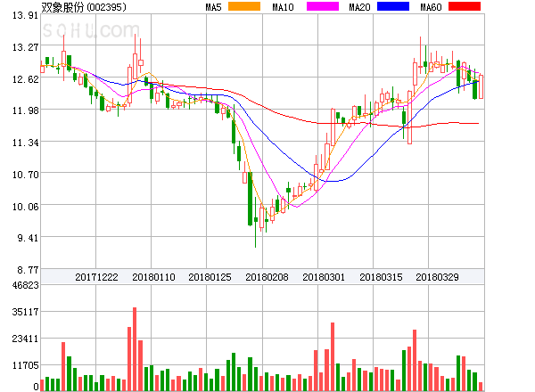
Task: Click the red MA60 legend swatch
Action: 465,6
